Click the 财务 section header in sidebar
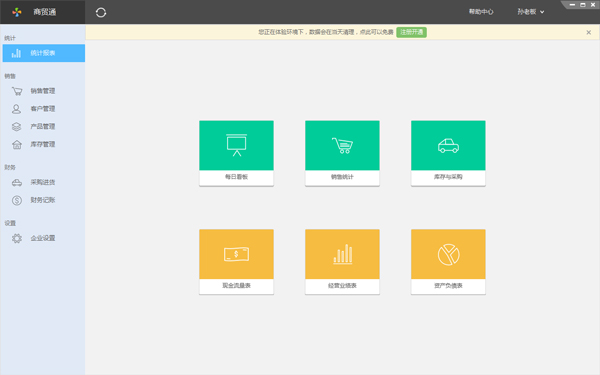 10,167
